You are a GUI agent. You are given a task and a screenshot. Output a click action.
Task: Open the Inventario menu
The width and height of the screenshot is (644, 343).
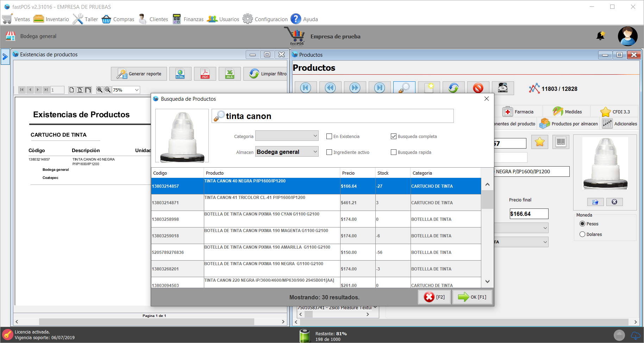click(x=51, y=19)
